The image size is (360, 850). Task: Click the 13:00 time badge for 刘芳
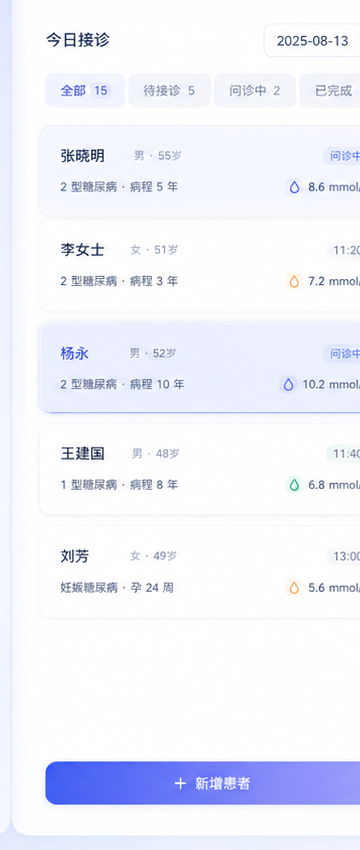[x=343, y=556]
